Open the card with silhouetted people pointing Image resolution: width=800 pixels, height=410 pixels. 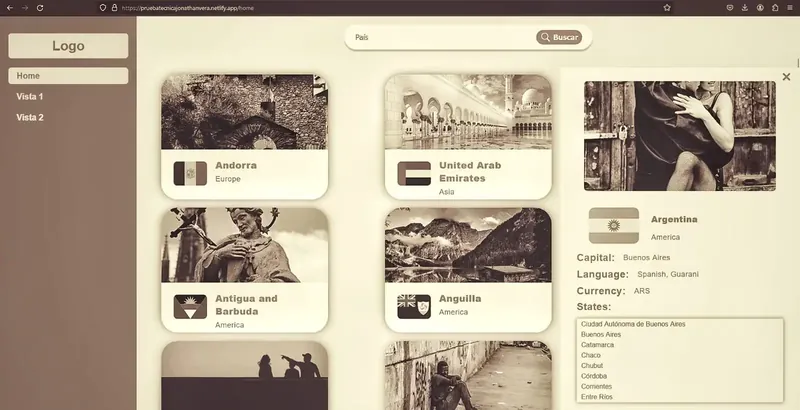[x=244, y=375]
